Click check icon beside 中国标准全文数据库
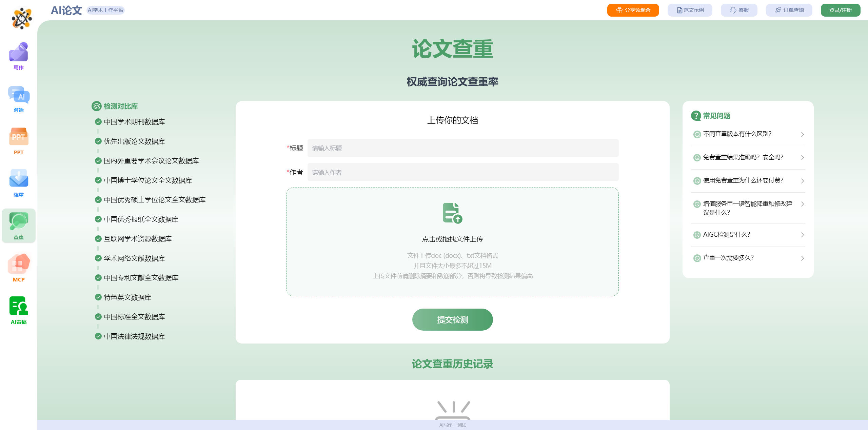Image resolution: width=868 pixels, height=430 pixels. 98,317
